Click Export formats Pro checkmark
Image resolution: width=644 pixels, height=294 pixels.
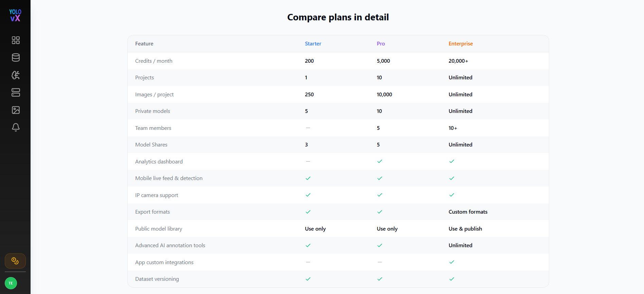pyautogui.click(x=380, y=212)
